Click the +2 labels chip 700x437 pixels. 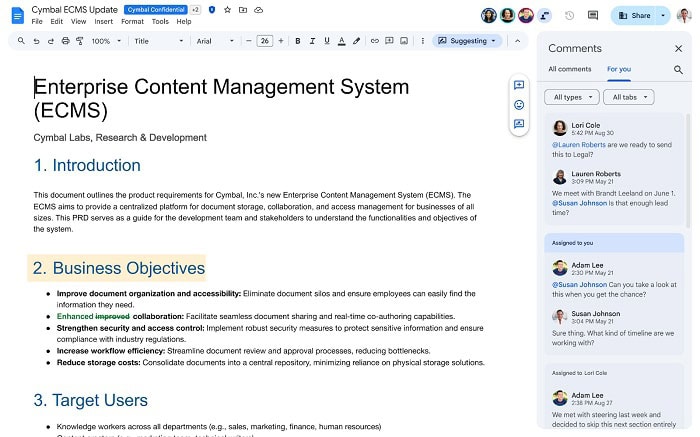(x=195, y=10)
